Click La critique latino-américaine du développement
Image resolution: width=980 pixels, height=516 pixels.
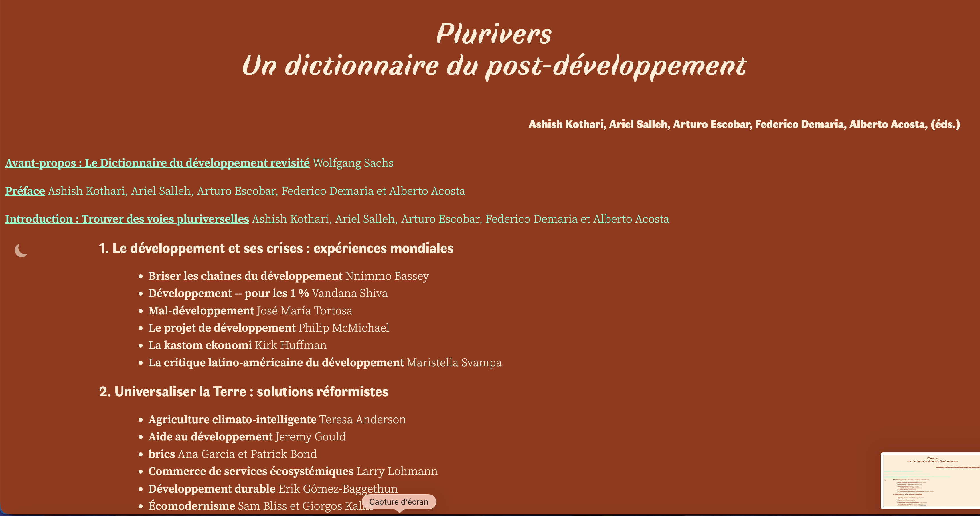276,363
